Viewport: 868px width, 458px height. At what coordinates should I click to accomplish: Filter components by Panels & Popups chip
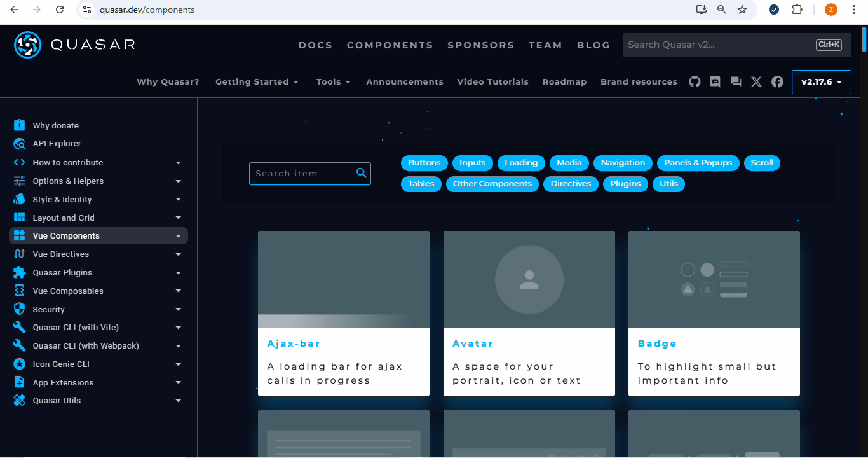coord(698,163)
